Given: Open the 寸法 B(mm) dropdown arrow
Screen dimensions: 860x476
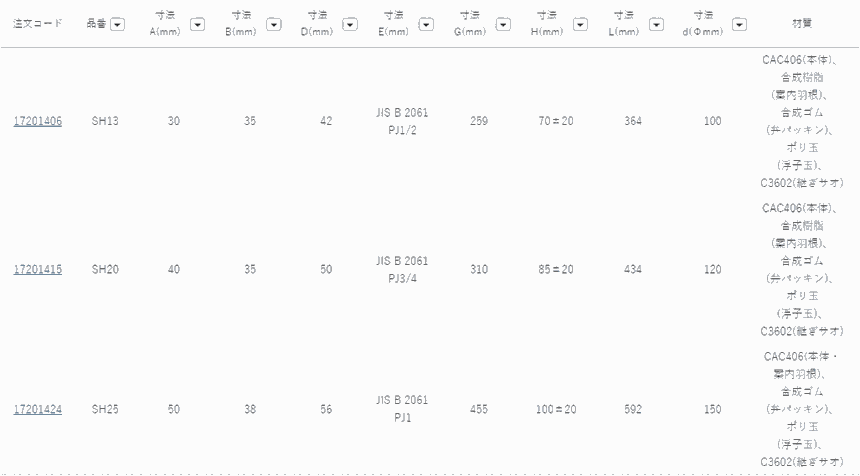Looking at the screenshot, I should pyautogui.click(x=273, y=24).
